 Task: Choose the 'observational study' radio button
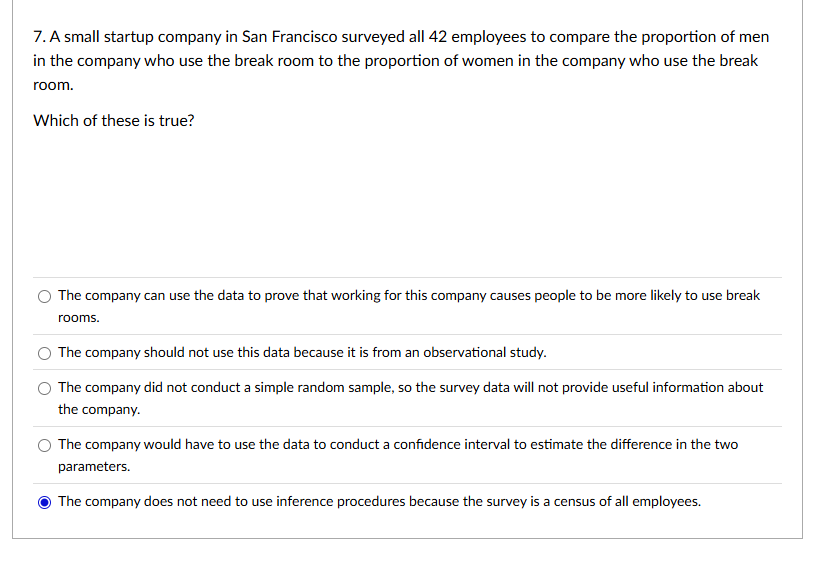pyautogui.click(x=45, y=353)
